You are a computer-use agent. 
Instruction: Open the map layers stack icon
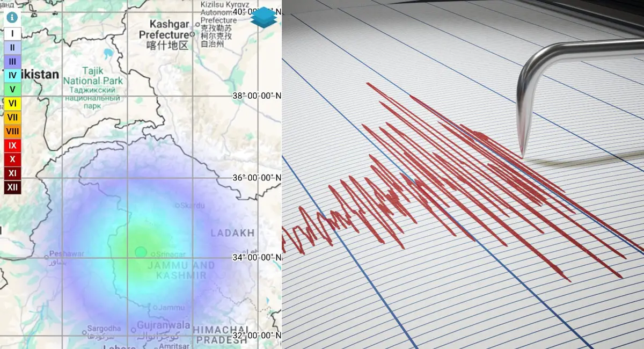(x=264, y=17)
